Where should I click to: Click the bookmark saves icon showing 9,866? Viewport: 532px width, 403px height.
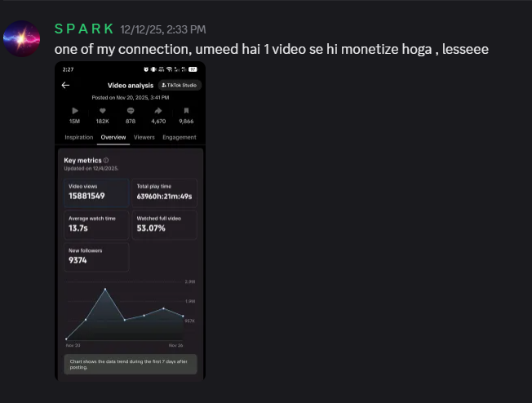186,111
